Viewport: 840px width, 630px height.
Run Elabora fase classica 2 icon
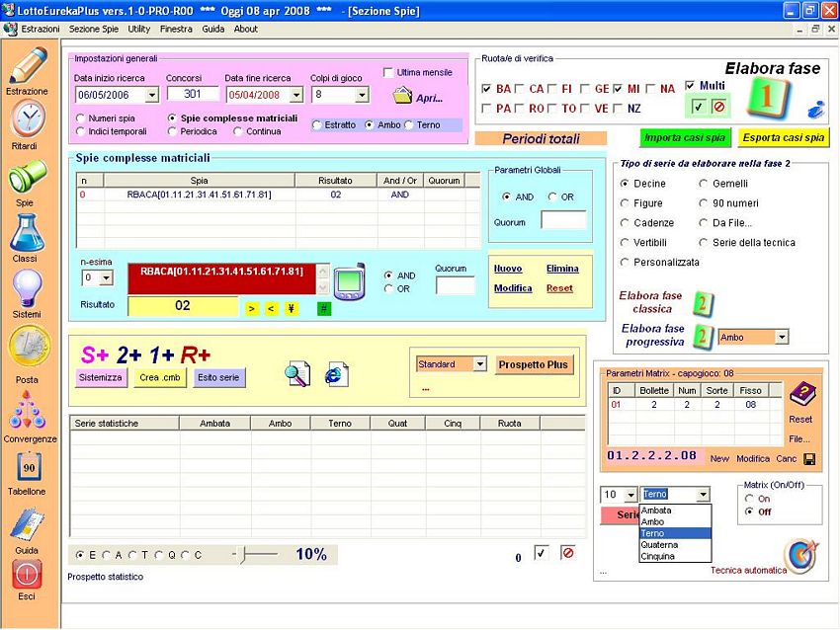703,303
